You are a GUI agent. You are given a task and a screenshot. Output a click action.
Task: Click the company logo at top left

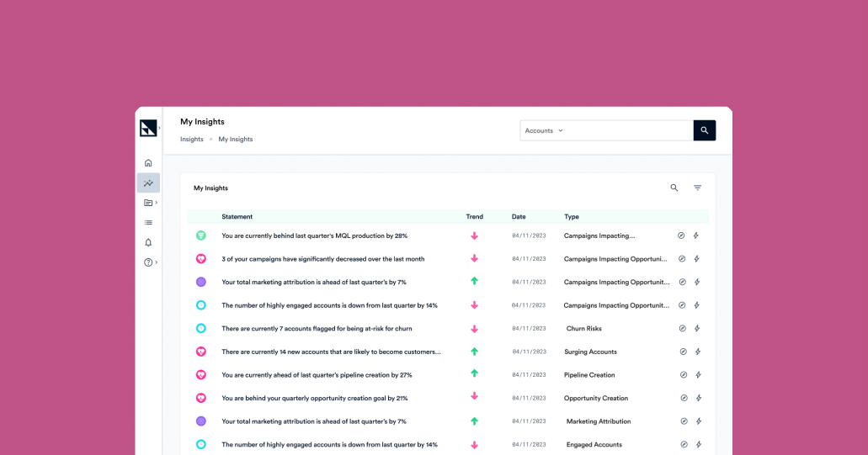click(x=148, y=129)
